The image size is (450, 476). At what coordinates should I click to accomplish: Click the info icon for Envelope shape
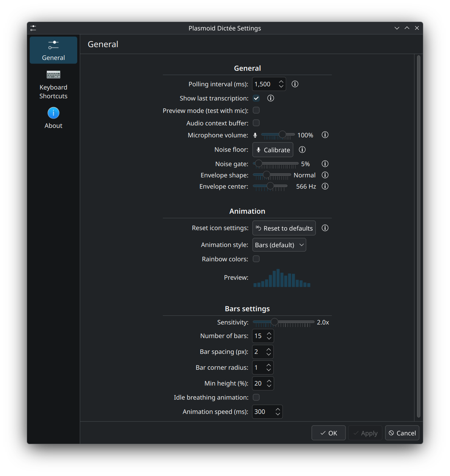click(x=325, y=175)
